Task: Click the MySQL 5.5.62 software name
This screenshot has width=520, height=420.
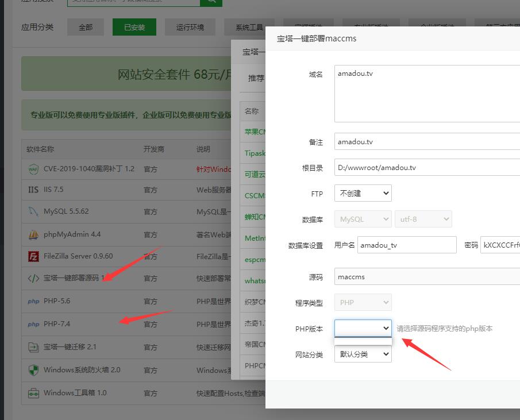Action: (x=66, y=211)
